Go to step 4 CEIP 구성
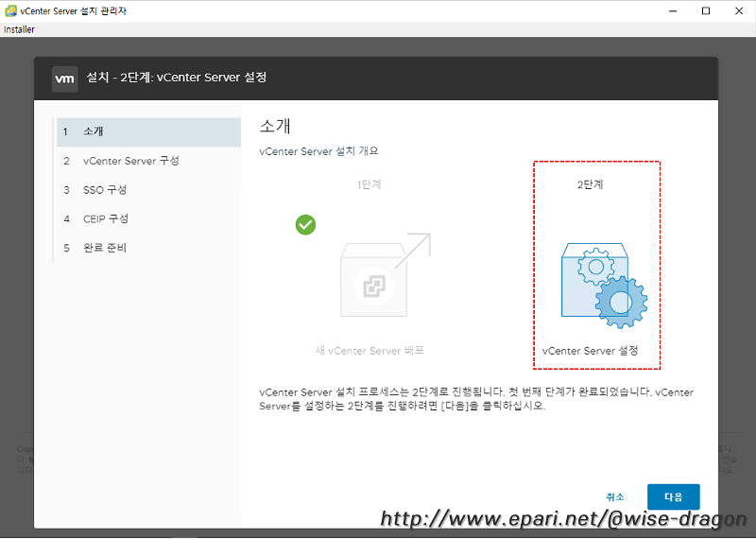This screenshot has width=756, height=539. click(x=148, y=218)
